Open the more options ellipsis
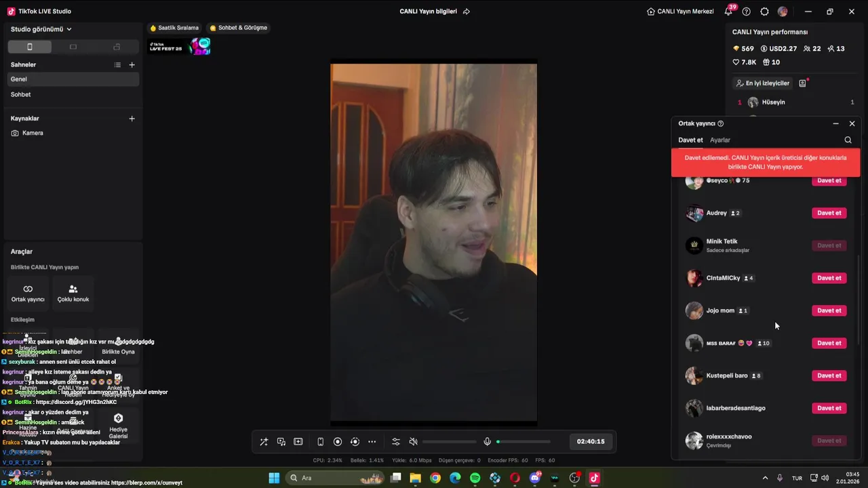This screenshot has height=488, width=868. [372, 442]
